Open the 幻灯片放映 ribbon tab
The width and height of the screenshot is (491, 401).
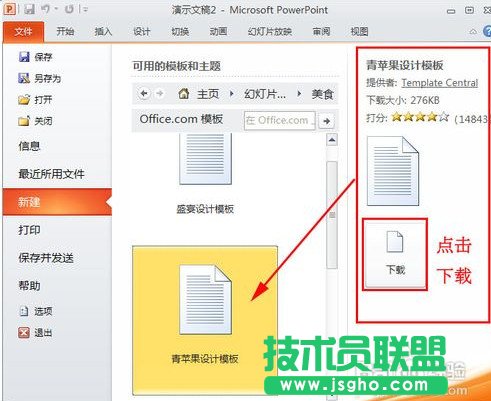click(x=270, y=32)
